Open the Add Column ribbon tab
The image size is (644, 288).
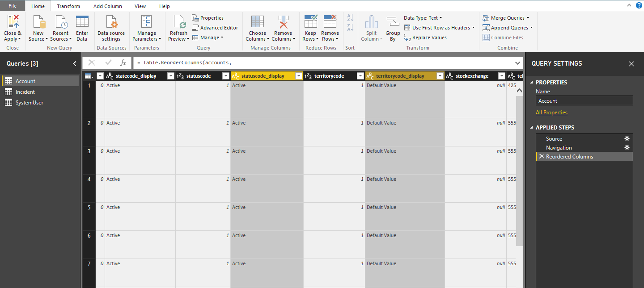click(107, 6)
